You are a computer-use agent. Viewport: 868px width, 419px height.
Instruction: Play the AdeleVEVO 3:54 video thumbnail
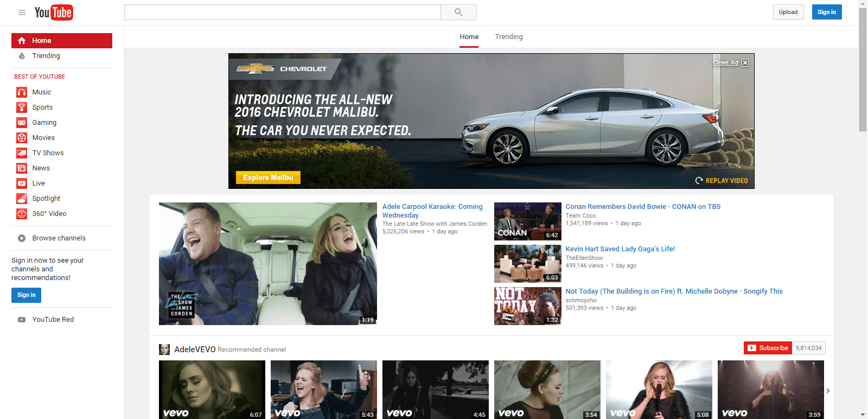(547, 390)
